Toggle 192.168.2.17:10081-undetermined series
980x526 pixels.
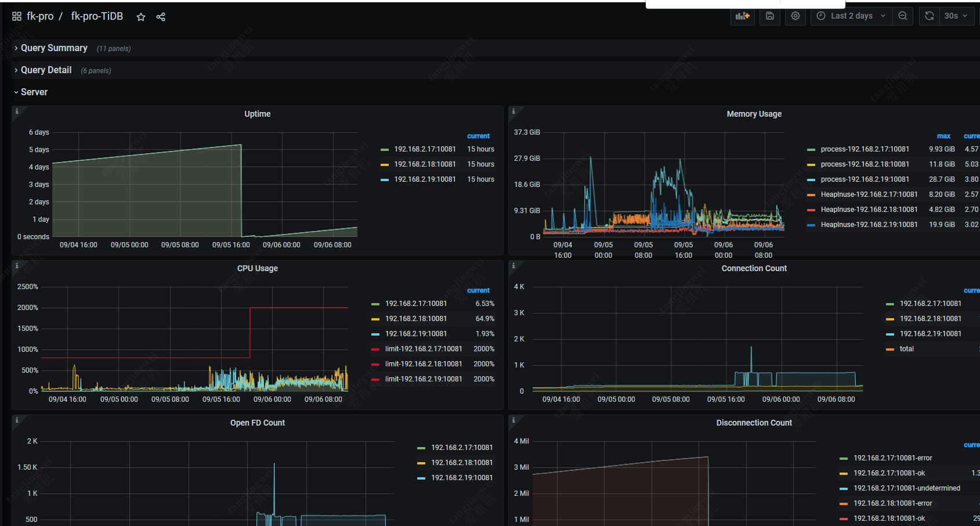[x=906, y=488]
